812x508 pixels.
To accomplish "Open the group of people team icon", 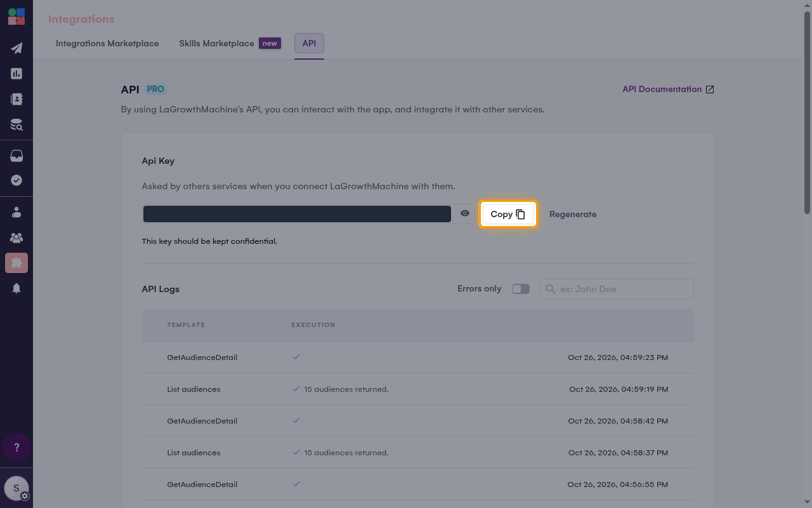I will click(x=16, y=237).
